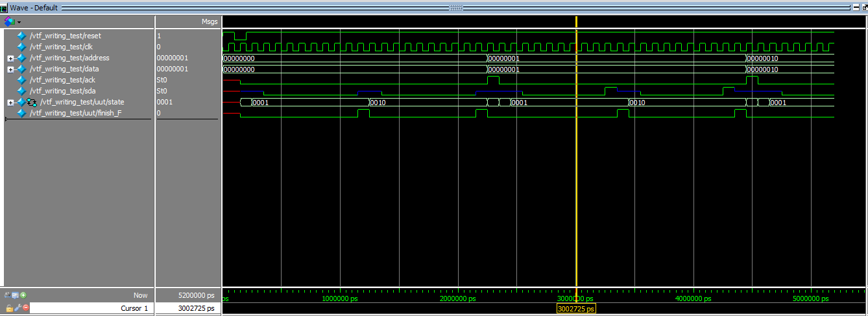Click the red remove cursor icon
This screenshot has height=316, width=868.
[26, 308]
